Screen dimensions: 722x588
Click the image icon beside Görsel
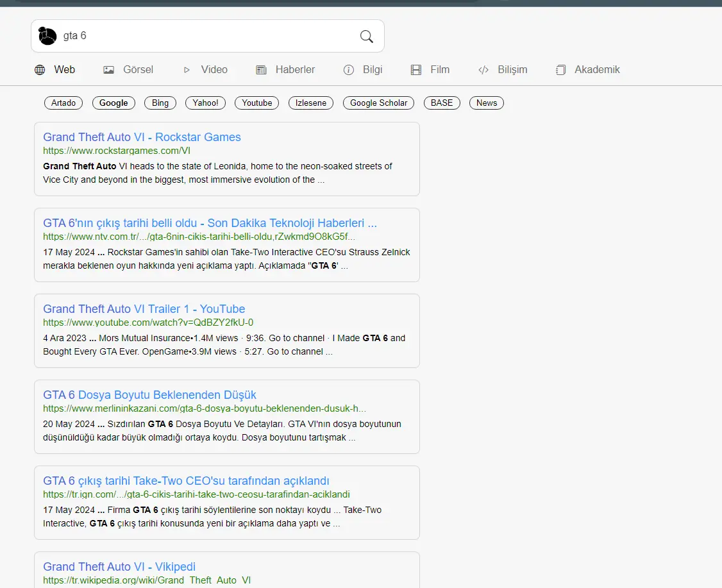tap(108, 70)
